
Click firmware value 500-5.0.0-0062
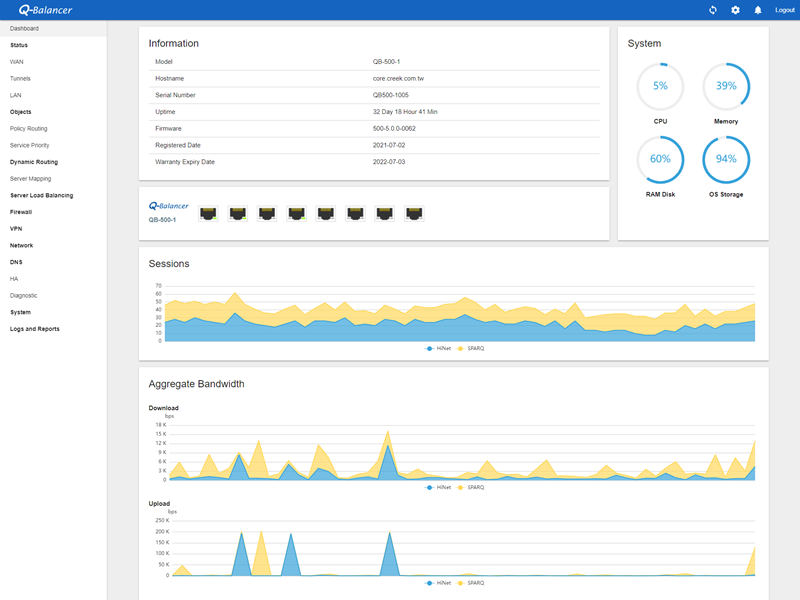click(394, 129)
